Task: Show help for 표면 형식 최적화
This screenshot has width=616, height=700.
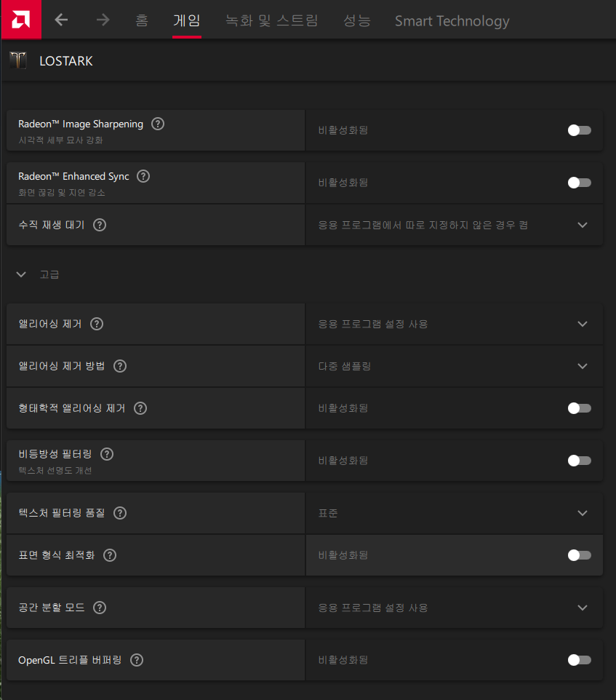Action: point(110,555)
